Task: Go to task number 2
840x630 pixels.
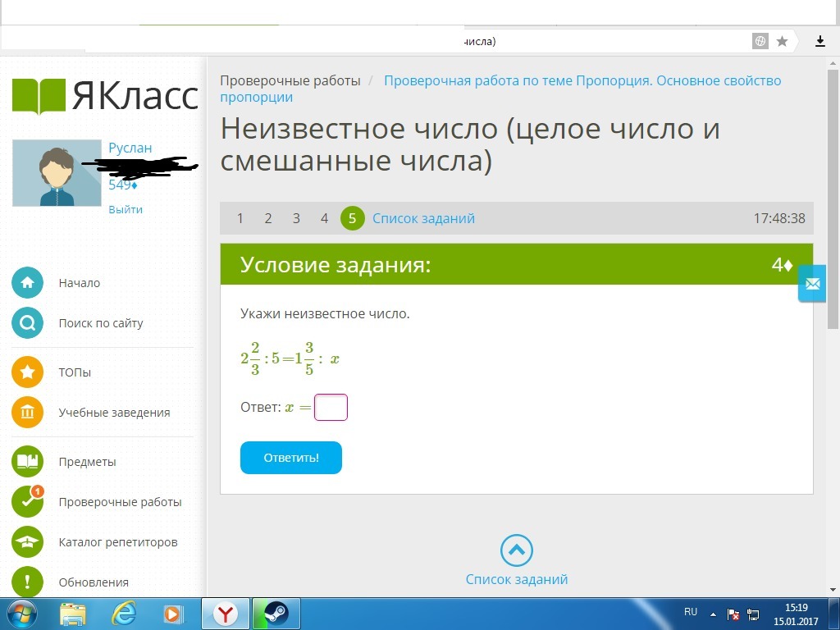Action: click(268, 218)
